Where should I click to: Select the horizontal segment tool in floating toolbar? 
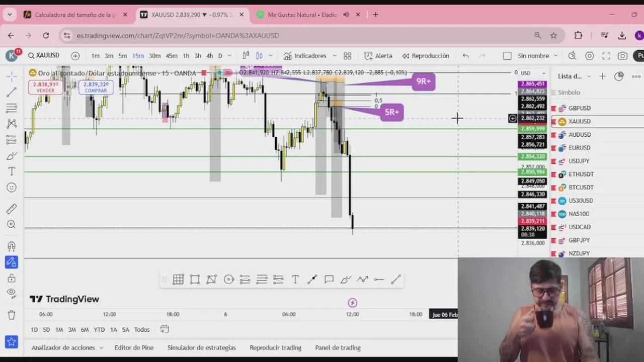coord(379,280)
